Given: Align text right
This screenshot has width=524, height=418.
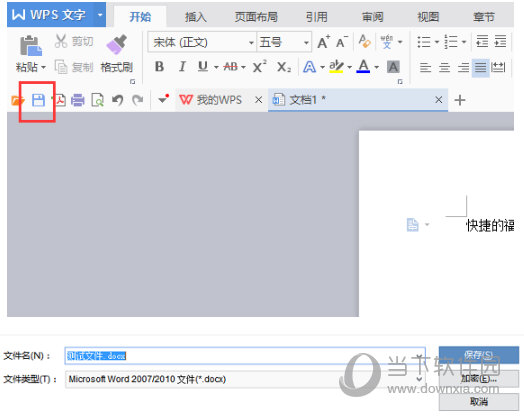Looking at the screenshot, I should pos(463,67).
